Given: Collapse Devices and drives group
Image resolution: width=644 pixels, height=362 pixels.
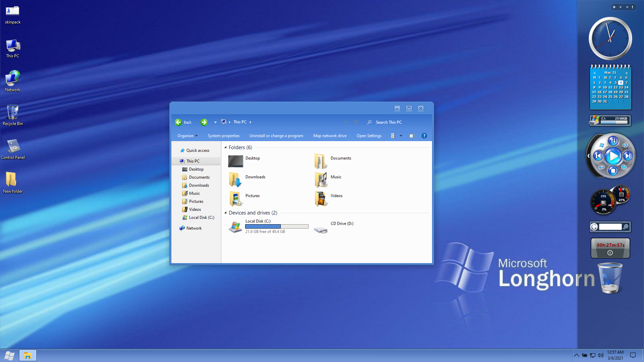Looking at the screenshot, I should coord(225,213).
